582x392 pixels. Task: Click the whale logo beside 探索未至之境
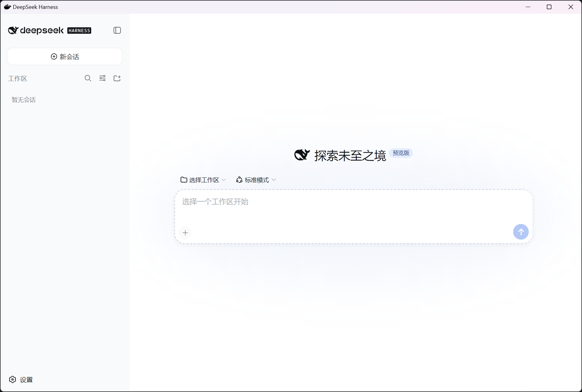pyautogui.click(x=302, y=155)
